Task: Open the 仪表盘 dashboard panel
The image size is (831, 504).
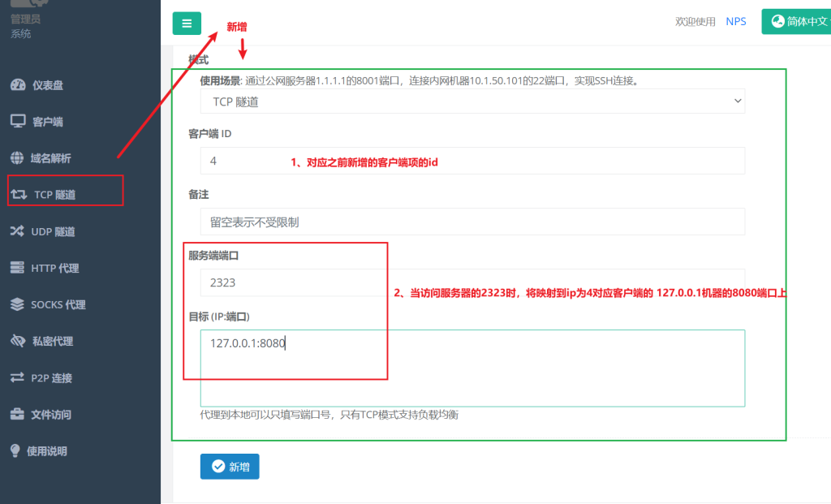Action: pos(49,84)
